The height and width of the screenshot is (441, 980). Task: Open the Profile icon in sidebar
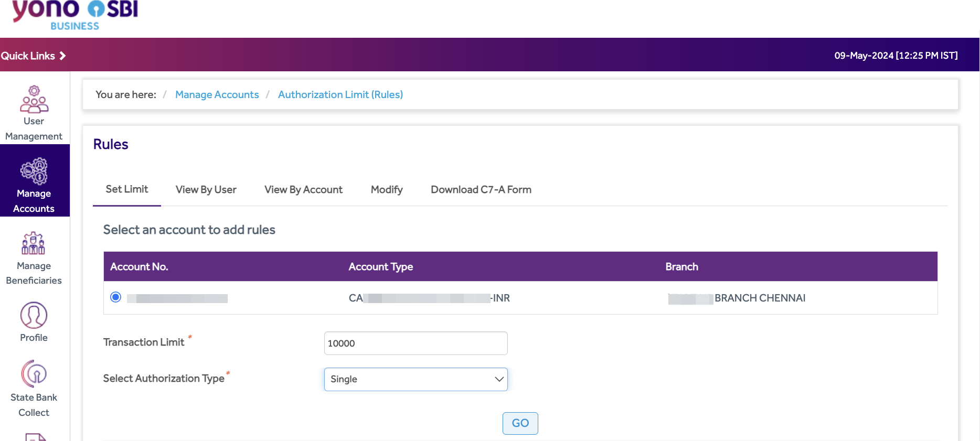click(x=34, y=315)
